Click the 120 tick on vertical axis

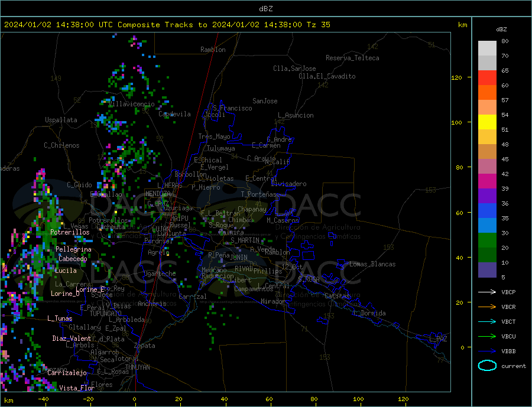pyautogui.click(x=457, y=77)
